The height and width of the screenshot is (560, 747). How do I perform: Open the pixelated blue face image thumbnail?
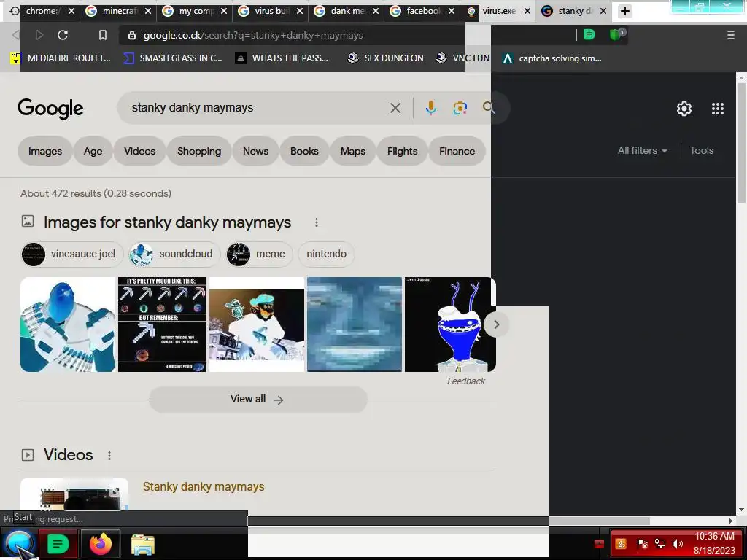click(355, 324)
